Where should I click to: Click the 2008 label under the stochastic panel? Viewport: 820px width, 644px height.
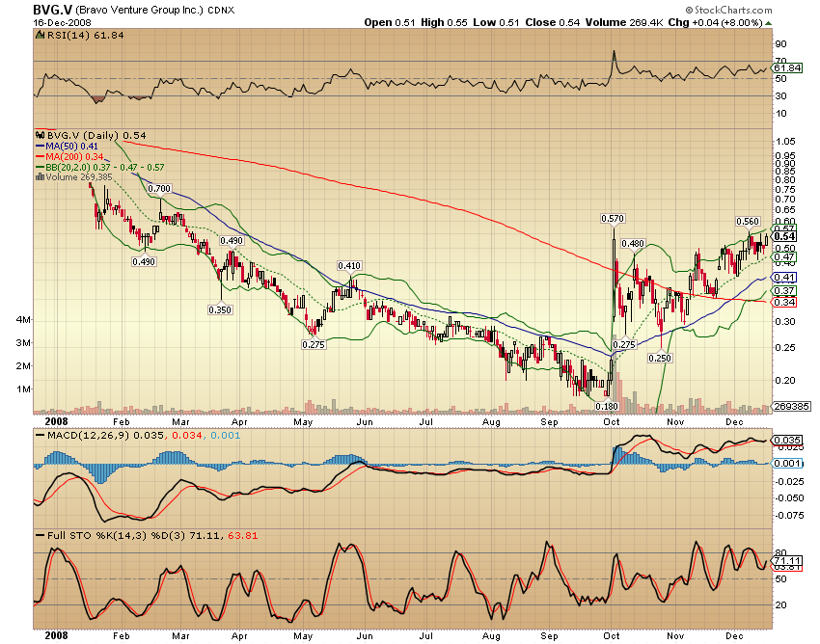click(x=57, y=635)
